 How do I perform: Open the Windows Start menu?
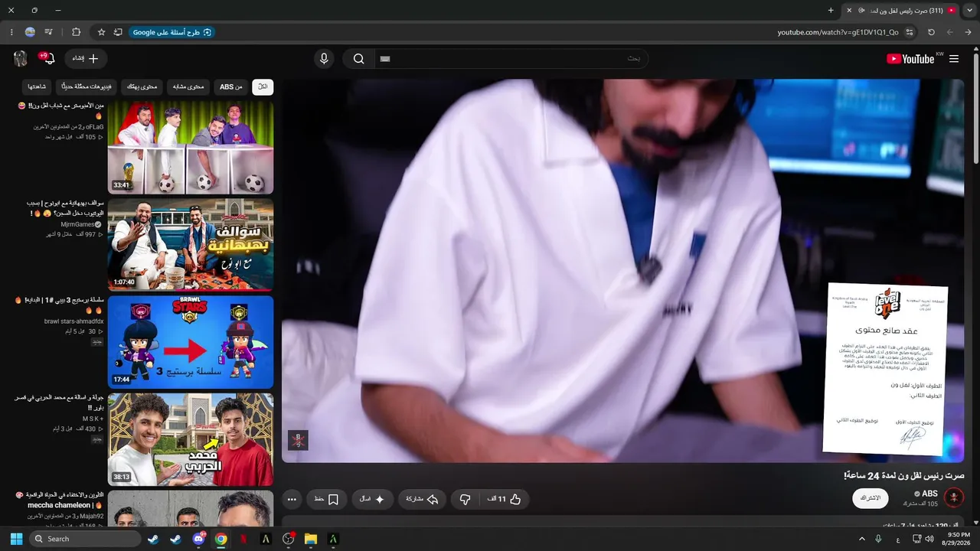click(16, 539)
